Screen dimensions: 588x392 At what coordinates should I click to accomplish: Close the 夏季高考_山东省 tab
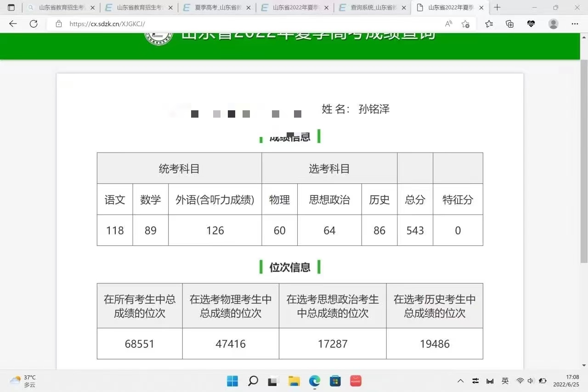[249, 8]
